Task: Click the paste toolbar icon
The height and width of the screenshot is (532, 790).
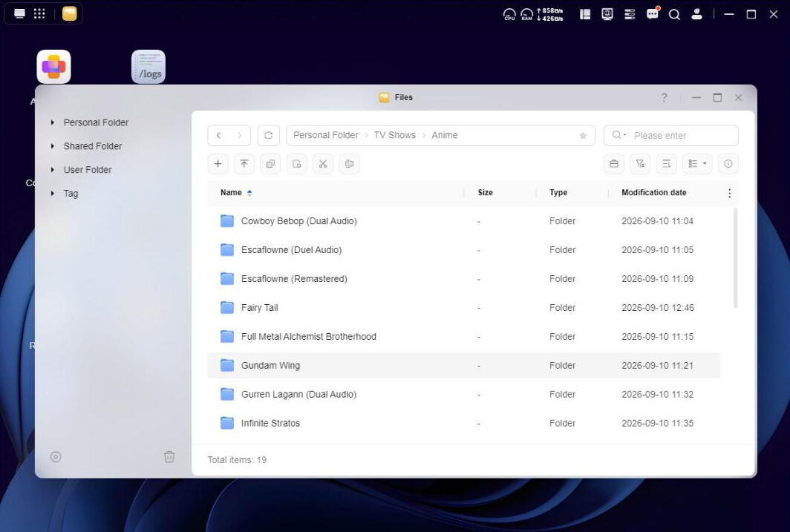Action: (x=297, y=163)
